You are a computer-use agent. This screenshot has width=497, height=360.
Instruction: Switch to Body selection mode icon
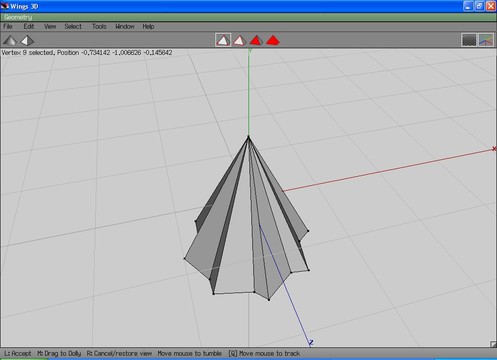(x=273, y=41)
